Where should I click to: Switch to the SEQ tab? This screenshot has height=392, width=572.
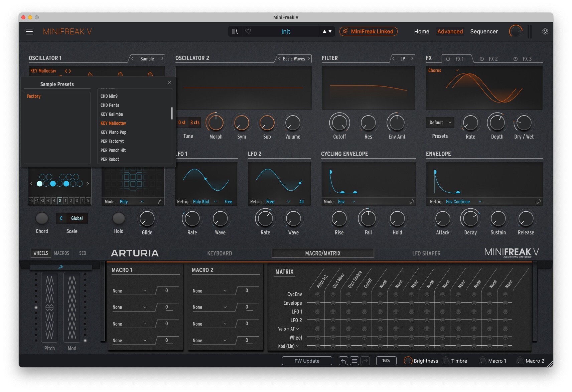click(83, 253)
